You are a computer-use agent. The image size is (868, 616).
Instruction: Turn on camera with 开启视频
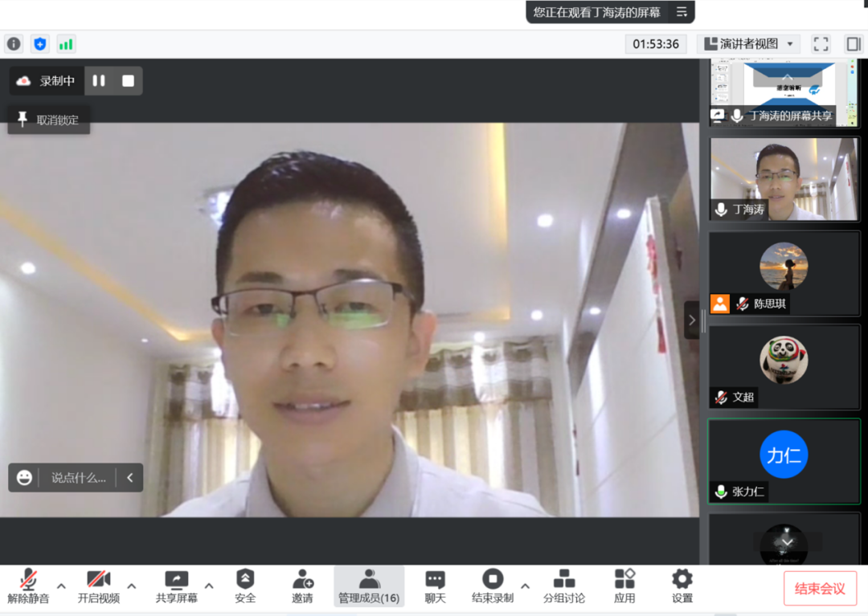click(x=98, y=586)
